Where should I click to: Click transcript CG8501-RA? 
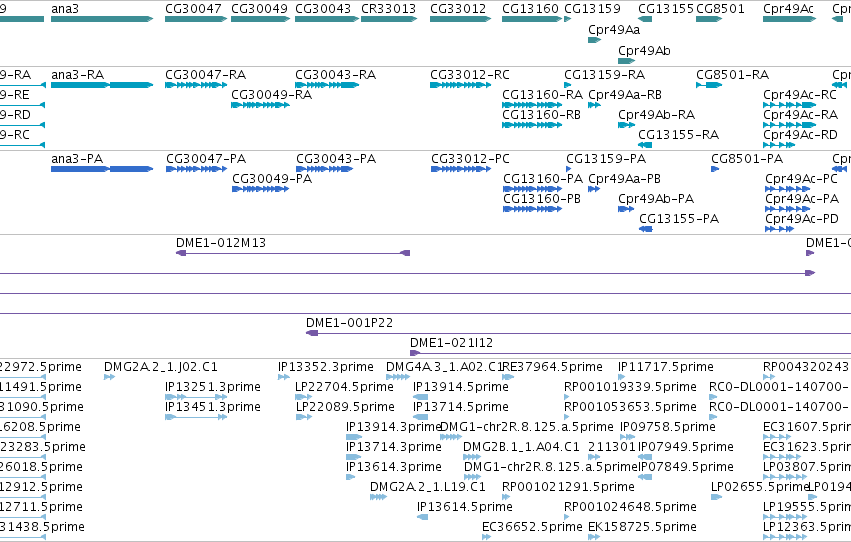click(x=709, y=85)
